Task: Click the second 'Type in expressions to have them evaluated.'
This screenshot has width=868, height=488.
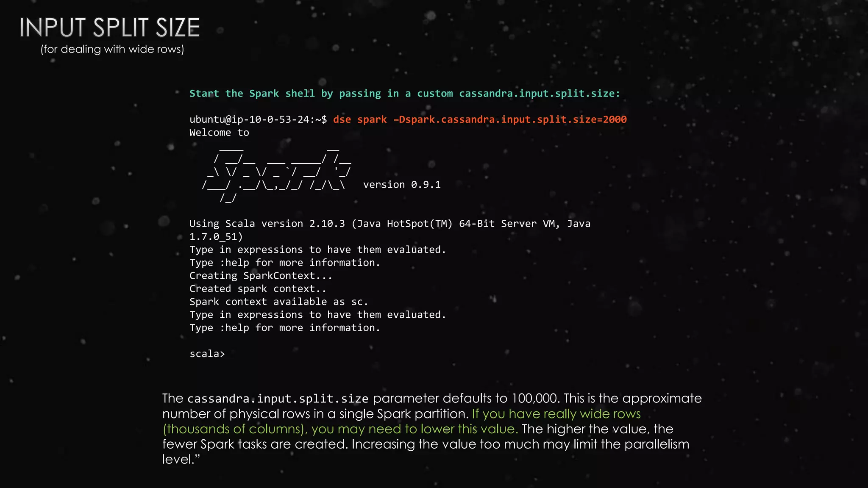Action: pyautogui.click(x=317, y=315)
